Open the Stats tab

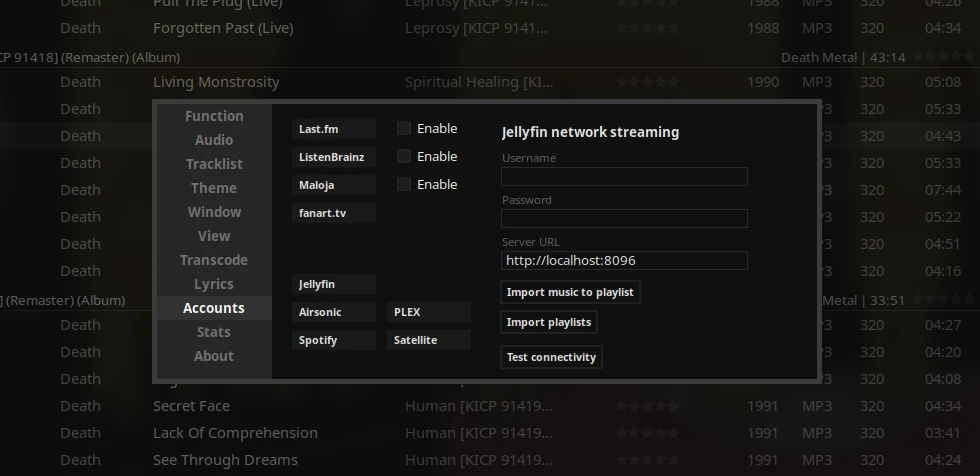click(x=214, y=332)
